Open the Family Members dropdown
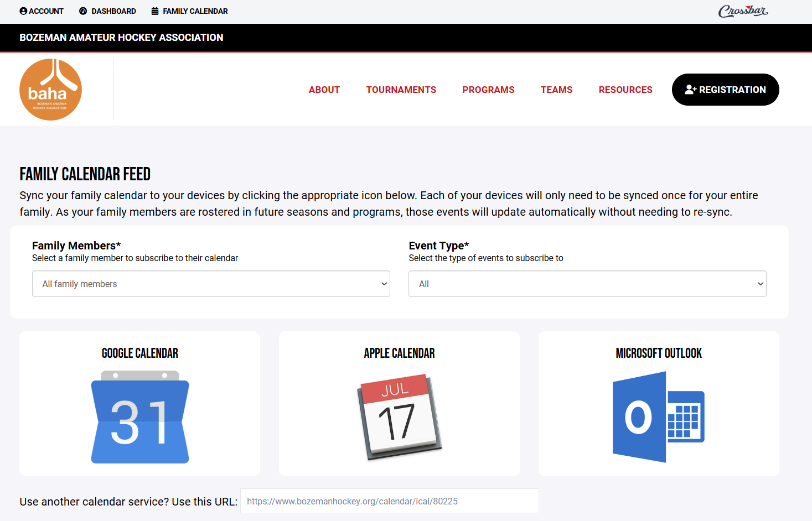Viewport: 812px width, 521px height. tap(211, 284)
